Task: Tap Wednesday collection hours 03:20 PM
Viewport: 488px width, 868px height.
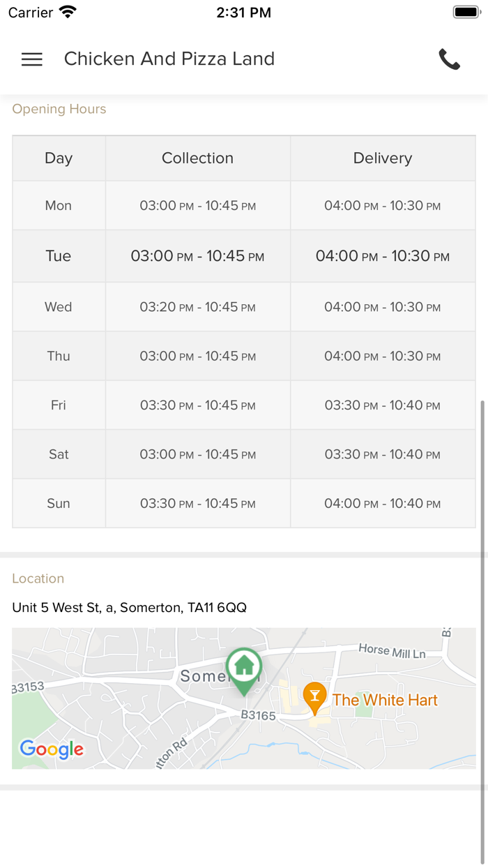Action: pos(197,307)
